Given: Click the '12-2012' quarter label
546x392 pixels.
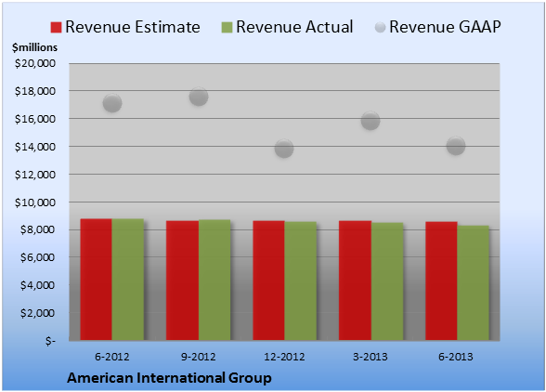Looking at the screenshot, I should tap(284, 357).
